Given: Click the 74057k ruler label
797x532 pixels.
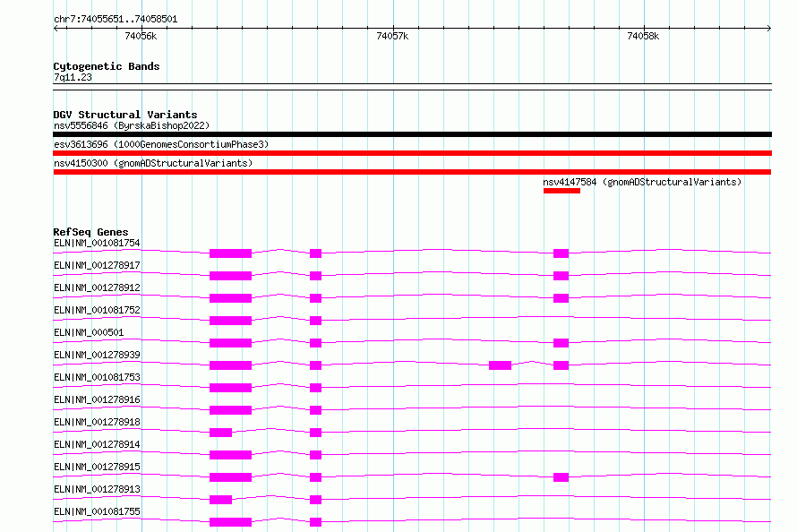Looking at the screenshot, I should pos(392,36).
